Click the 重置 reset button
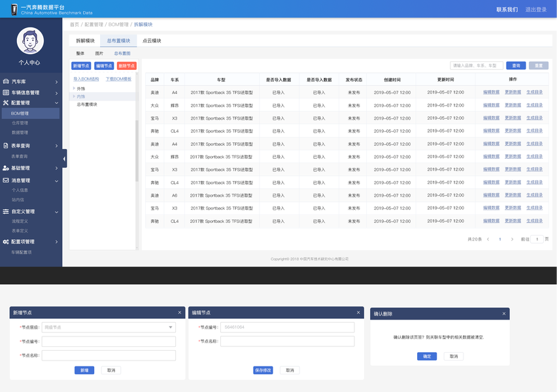 coord(539,66)
